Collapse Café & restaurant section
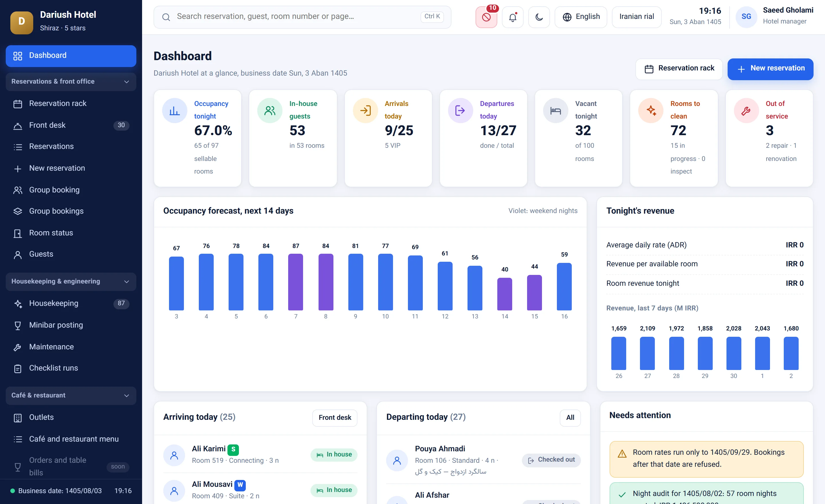 71,395
